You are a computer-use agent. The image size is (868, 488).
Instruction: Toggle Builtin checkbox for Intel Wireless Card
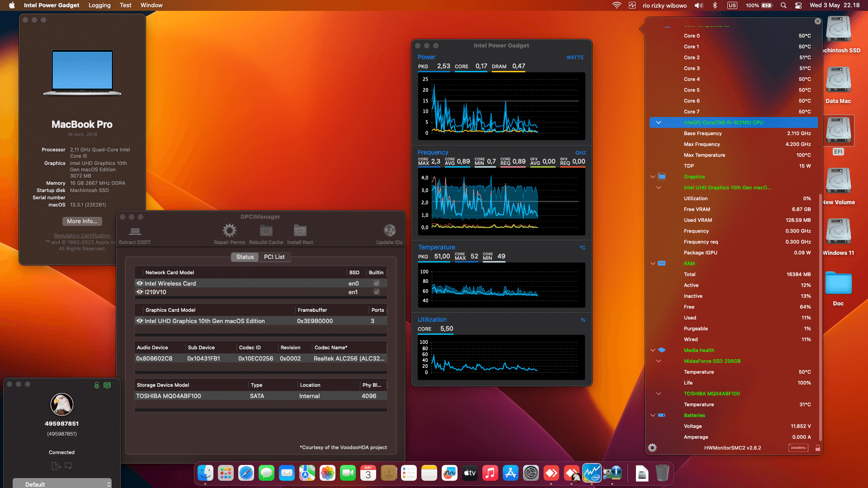point(376,283)
